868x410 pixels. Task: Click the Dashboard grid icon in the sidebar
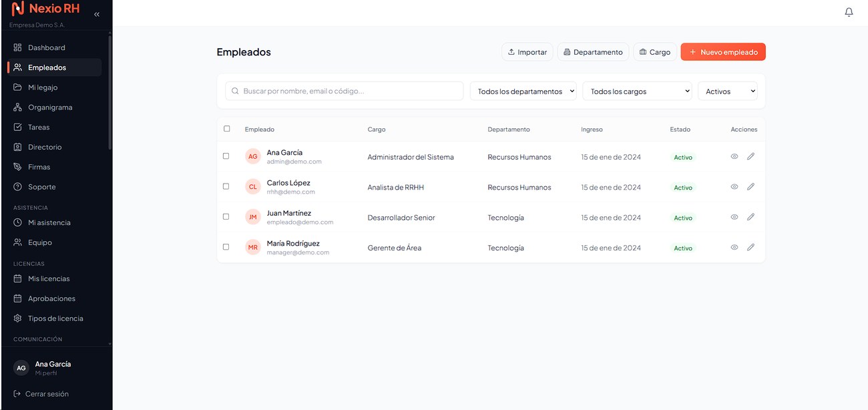18,47
